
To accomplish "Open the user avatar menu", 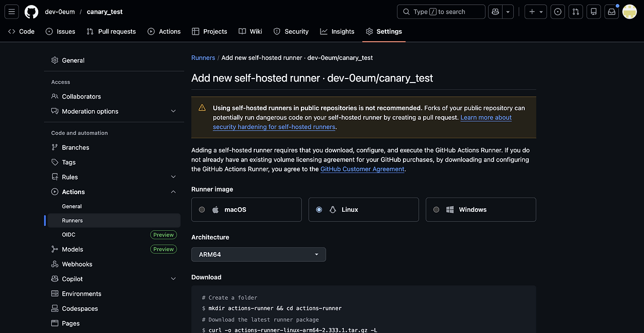I will (630, 12).
